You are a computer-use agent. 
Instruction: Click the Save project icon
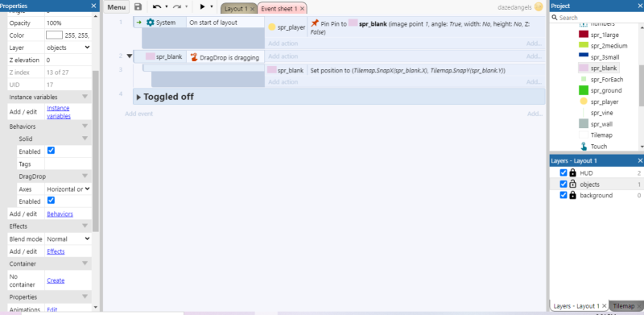(x=138, y=7)
